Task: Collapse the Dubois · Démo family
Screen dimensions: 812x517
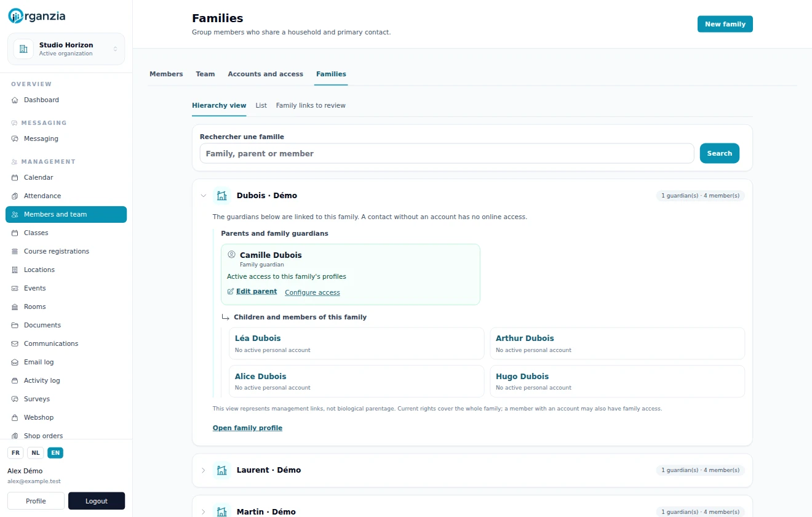Action: click(204, 196)
